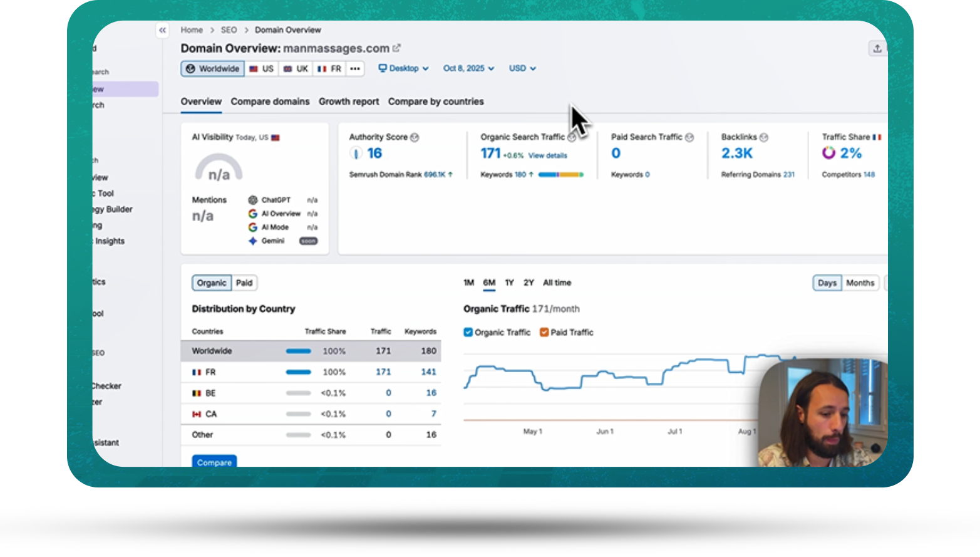Screen dimensions: 980x557
Task: Switch distribution to Paid toggle
Action: tap(244, 283)
